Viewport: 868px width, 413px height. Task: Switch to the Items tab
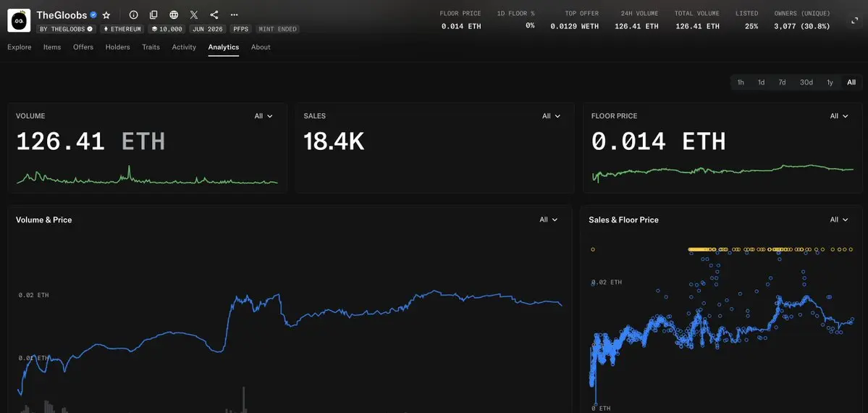click(x=52, y=47)
